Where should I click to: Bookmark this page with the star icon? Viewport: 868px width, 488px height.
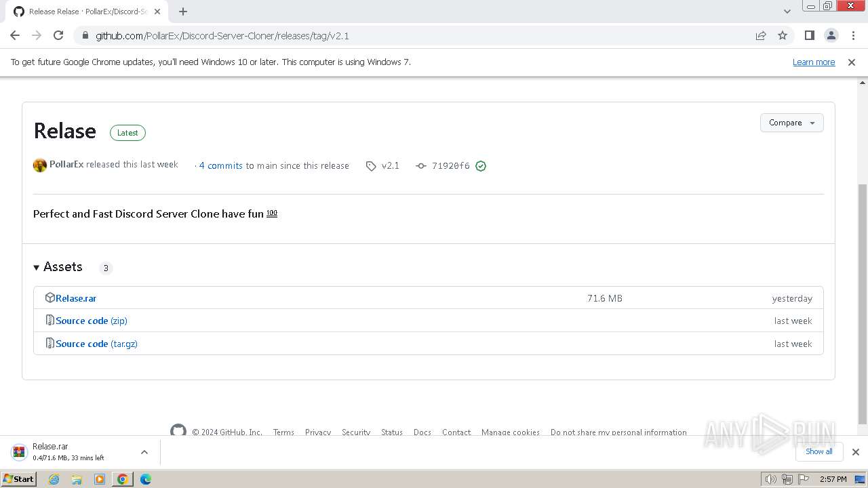[783, 35]
